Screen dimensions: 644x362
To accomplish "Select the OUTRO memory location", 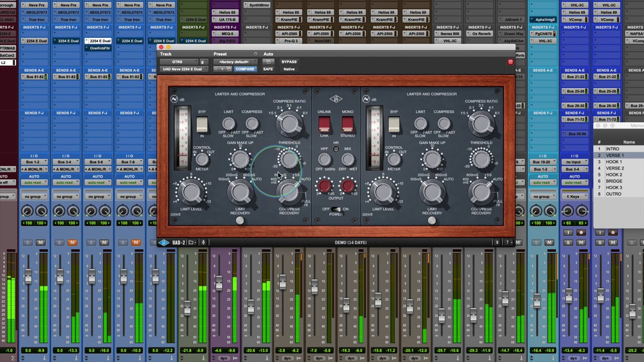I will click(x=613, y=194).
